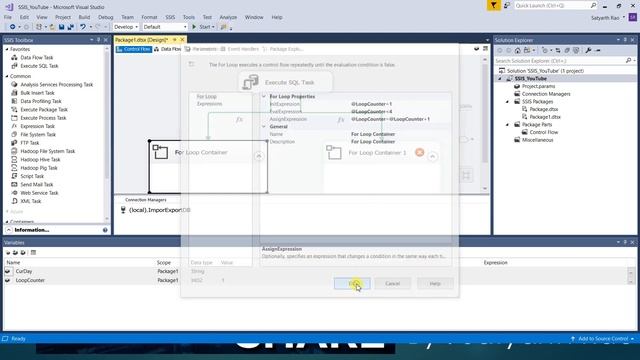Collapse the Package Parts folder
Viewport: 640px width, 360px height.
507,124
